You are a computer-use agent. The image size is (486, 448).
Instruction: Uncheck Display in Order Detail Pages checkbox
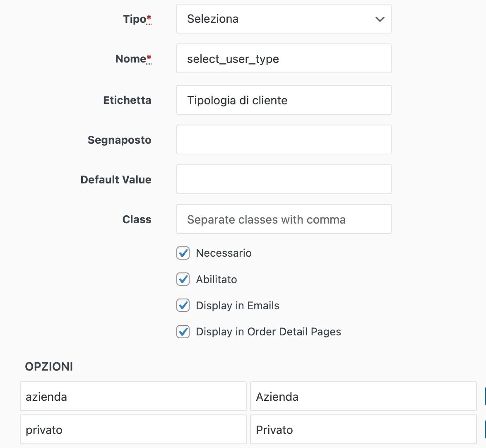point(183,332)
